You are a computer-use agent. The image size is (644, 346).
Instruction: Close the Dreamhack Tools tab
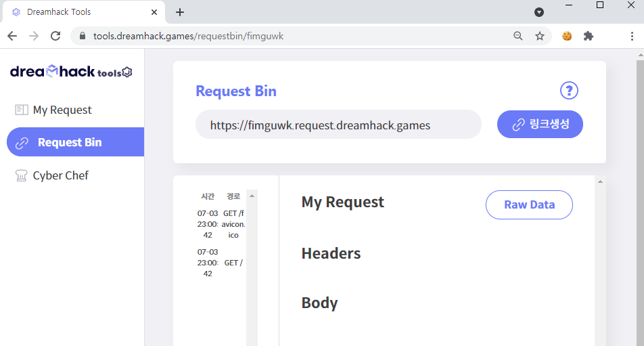(x=154, y=12)
